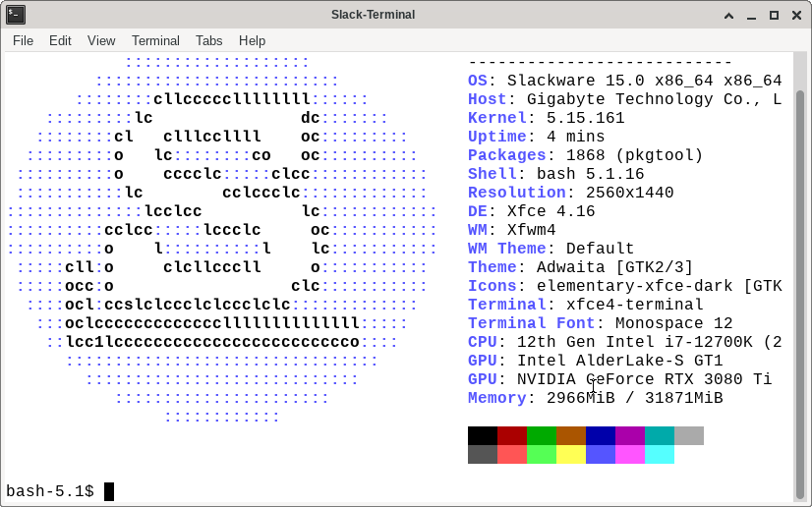Click the 'Intel AlderLake-S GT1' GPU text
Image resolution: width=812 pixels, height=507 pixels.
coord(619,360)
